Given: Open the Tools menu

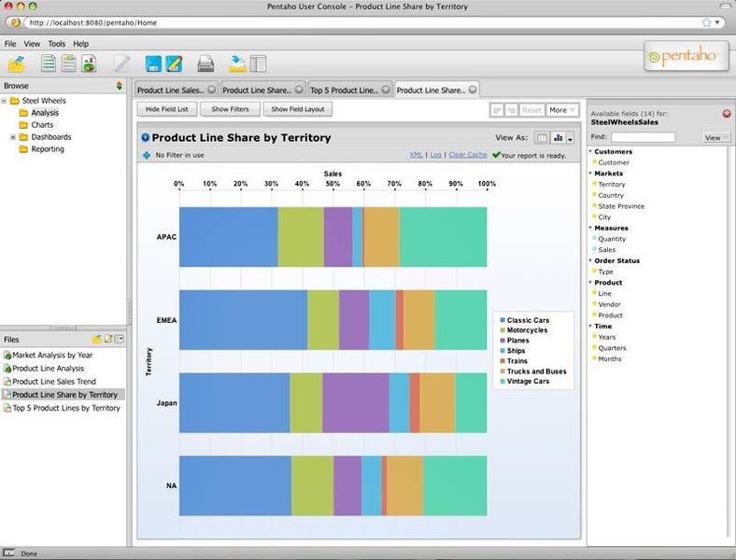Looking at the screenshot, I should 57,44.
